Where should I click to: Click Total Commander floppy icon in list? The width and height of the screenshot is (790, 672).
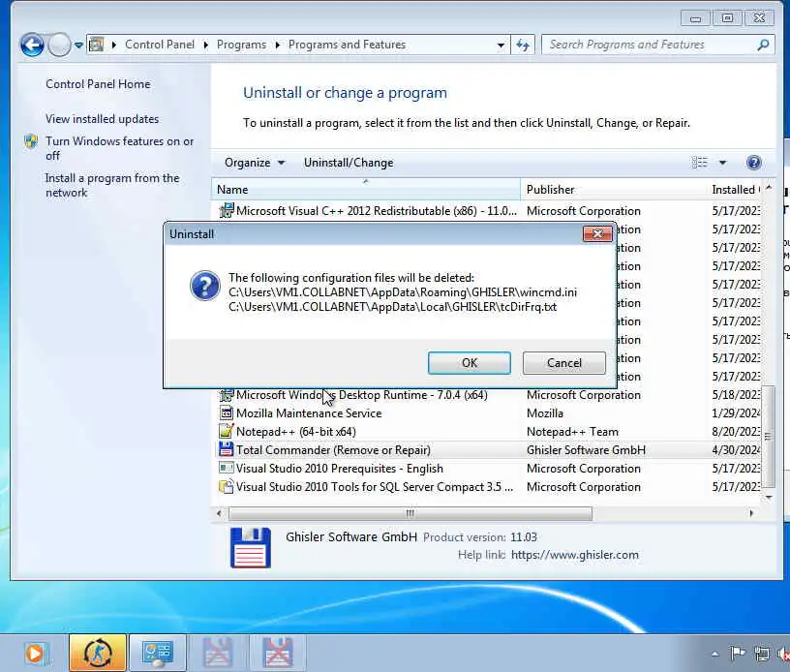[x=227, y=449]
